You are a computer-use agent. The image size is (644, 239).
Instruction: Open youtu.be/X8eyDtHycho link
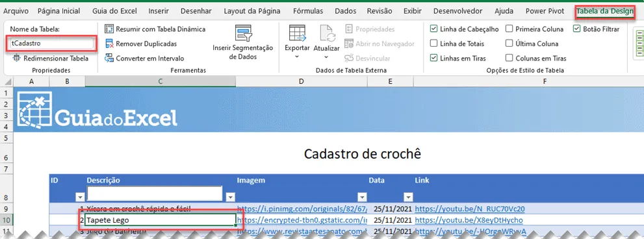point(469,220)
